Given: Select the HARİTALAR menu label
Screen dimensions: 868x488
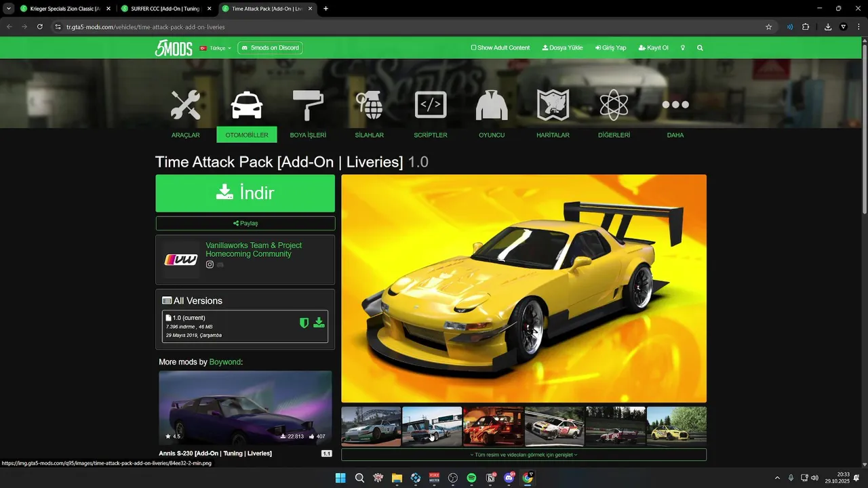Looking at the screenshot, I should click(553, 135).
